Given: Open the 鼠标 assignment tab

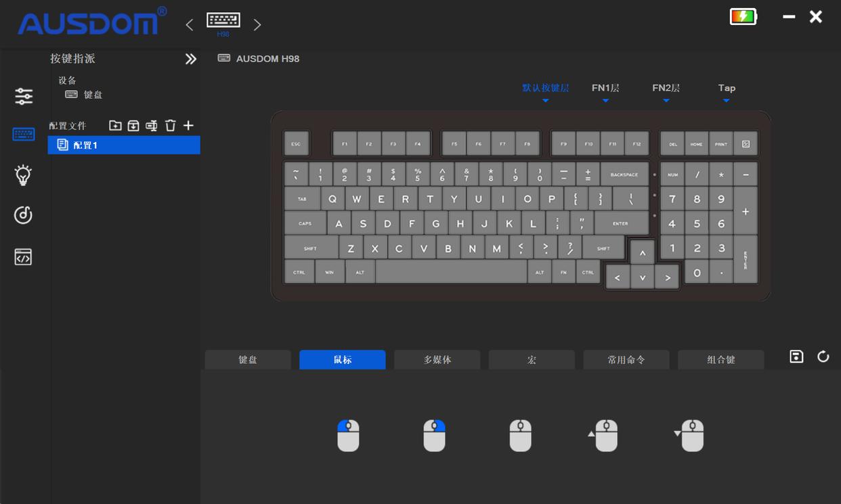Looking at the screenshot, I should pos(343,360).
